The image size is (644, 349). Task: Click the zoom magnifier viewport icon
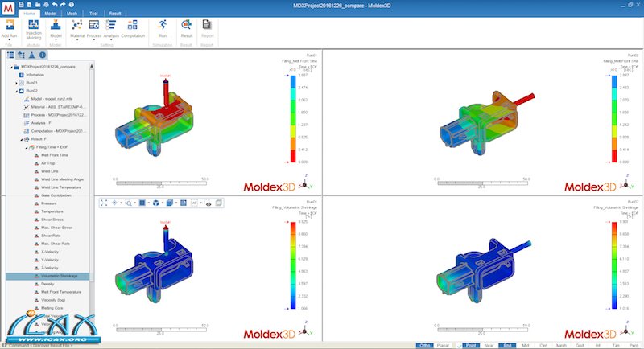(129, 203)
